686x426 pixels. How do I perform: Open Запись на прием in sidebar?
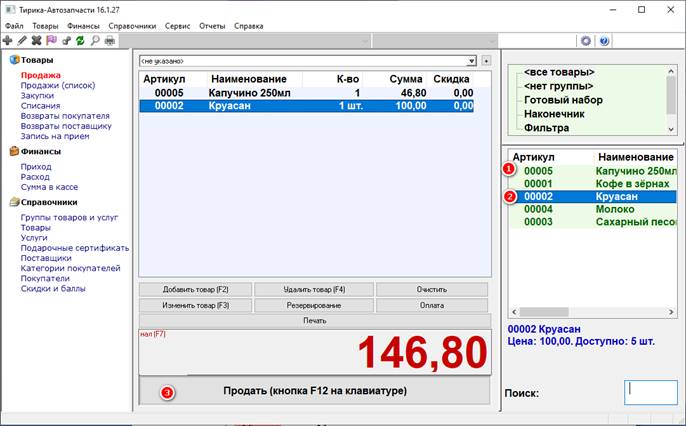[55, 136]
